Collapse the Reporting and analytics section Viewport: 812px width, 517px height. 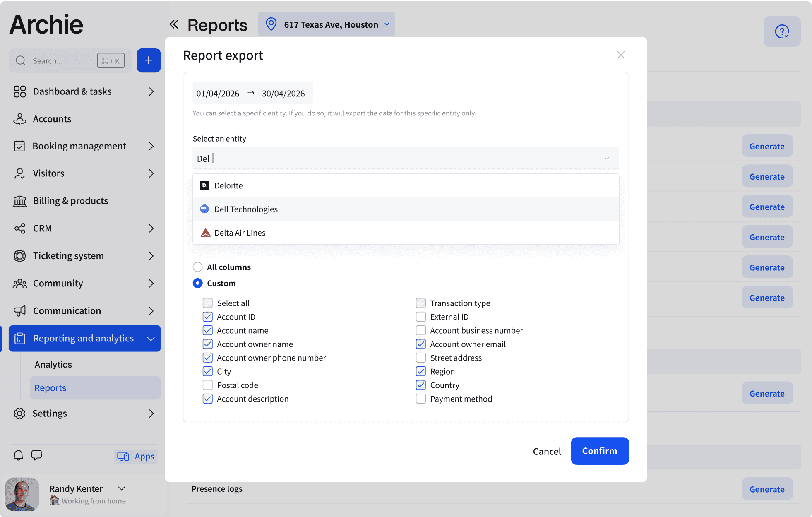(151, 338)
